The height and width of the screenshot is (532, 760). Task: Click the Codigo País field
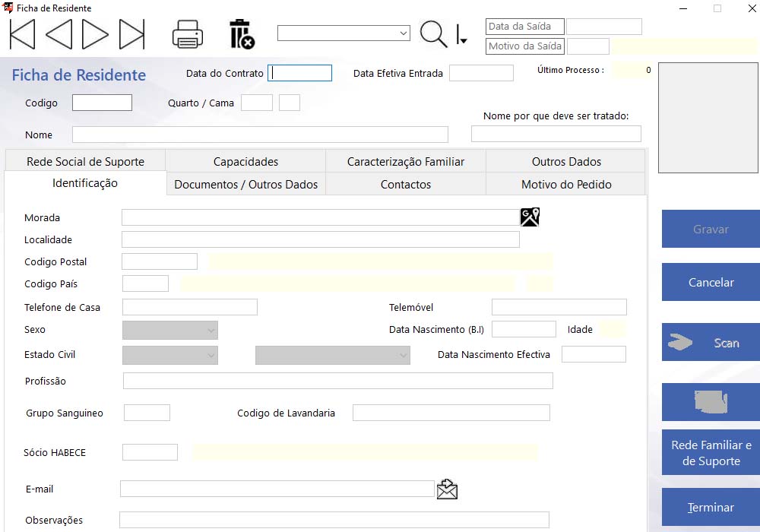tap(145, 283)
